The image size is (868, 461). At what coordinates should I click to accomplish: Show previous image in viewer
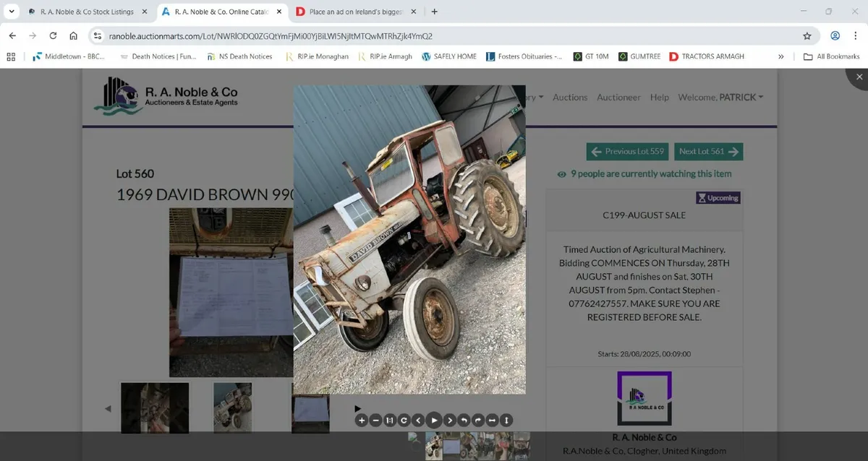tap(417, 421)
